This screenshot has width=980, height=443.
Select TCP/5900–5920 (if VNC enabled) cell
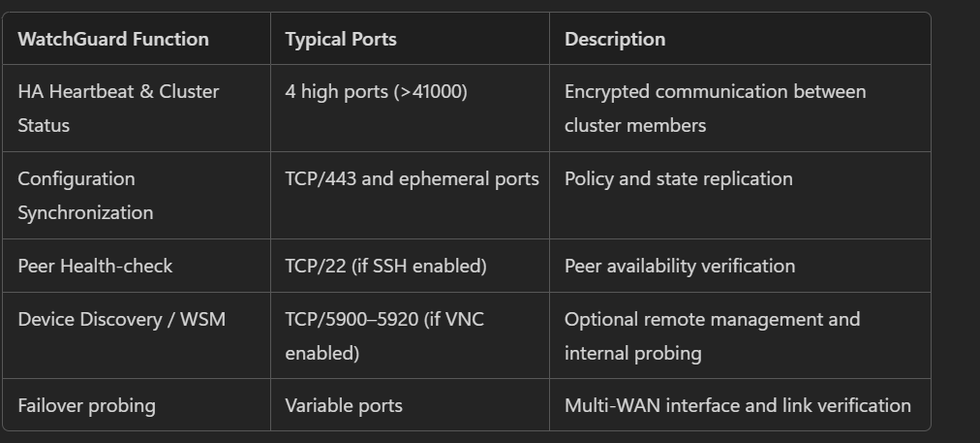(410, 335)
